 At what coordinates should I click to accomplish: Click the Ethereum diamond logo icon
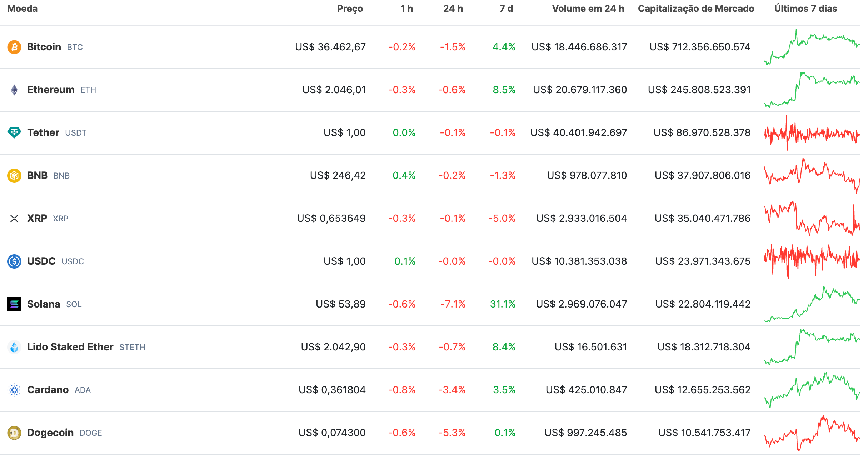[14, 90]
